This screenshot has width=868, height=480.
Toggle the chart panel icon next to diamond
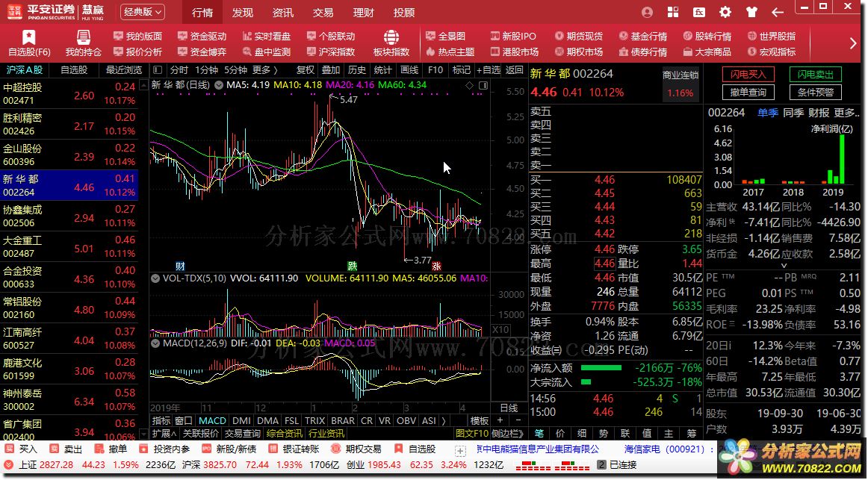(483, 85)
